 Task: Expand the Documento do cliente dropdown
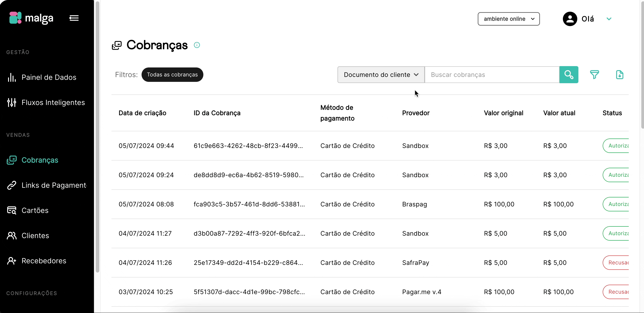point(381,75)
